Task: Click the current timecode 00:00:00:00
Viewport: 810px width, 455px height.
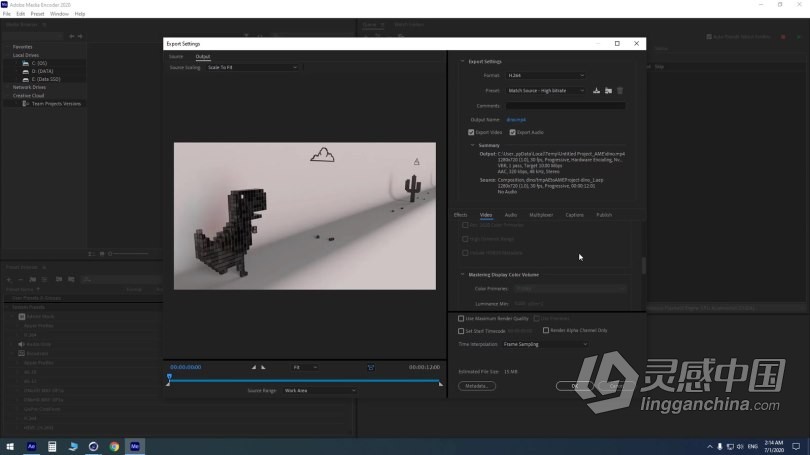Action: 185,367
